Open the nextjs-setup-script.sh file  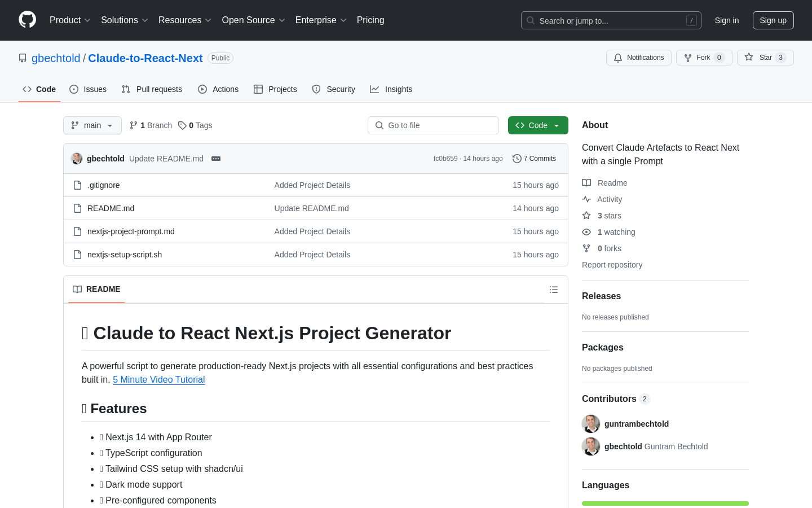[x=125, y=255]
